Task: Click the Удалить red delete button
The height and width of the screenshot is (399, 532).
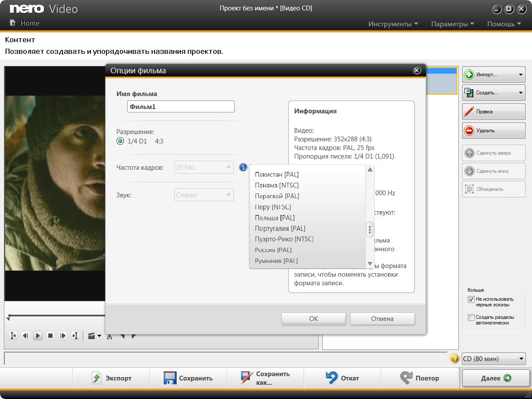Action: 494,131
